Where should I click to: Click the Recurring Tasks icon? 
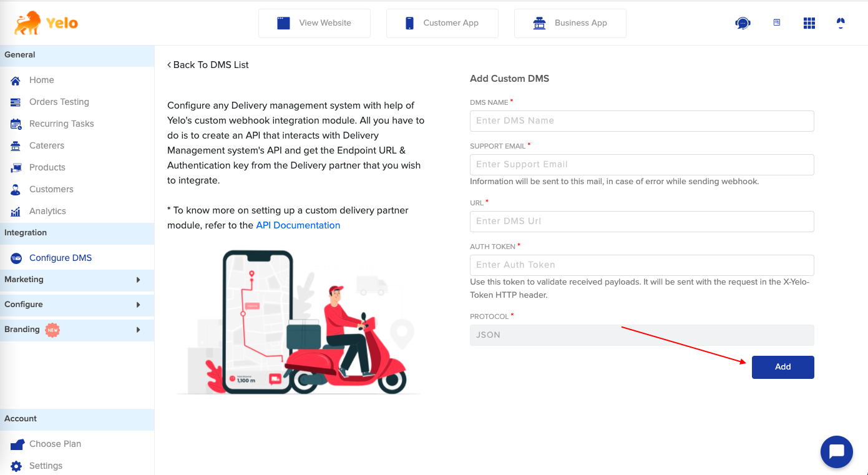[14, 124]
